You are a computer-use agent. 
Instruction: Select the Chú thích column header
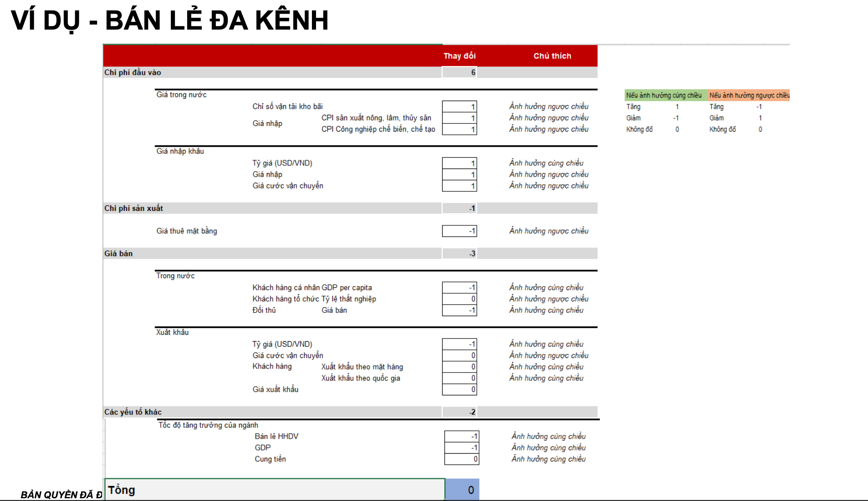(552, 56)
